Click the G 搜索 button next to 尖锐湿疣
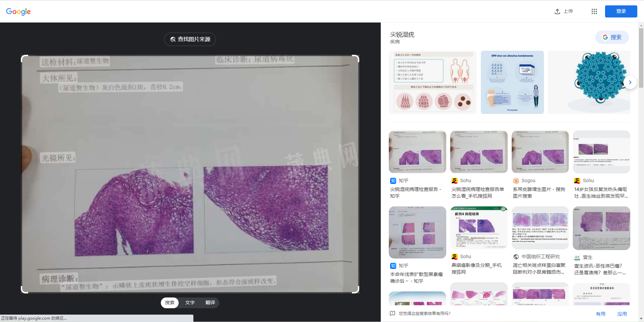The width and height of the screenshot is (644, 322). 612,37
